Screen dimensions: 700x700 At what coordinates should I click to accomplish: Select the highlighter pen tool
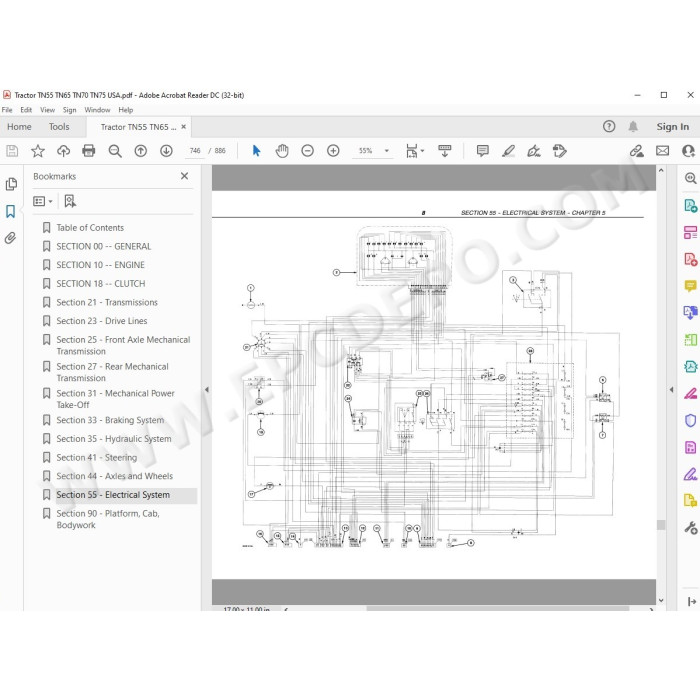click(x=508, y=151)
